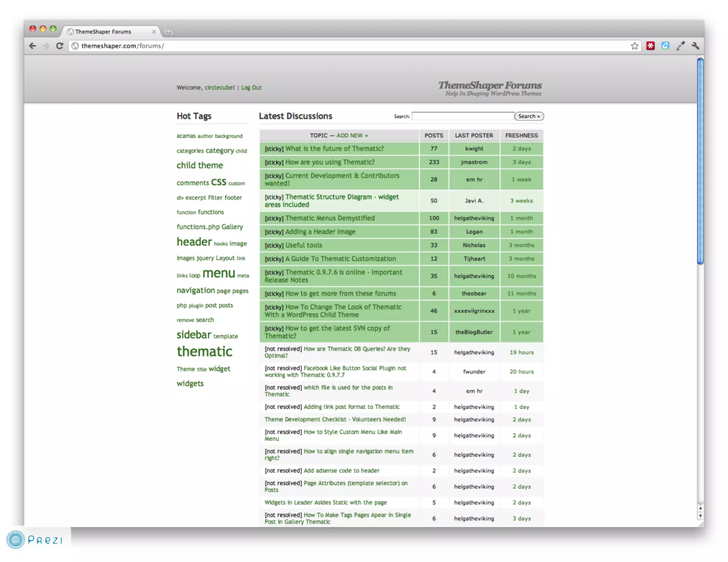This screenshot has width=728, height=562.
Task: Open 'How To Change The Look of Thematic' topic
Action: pyautogui.click(x=333, y=311)
